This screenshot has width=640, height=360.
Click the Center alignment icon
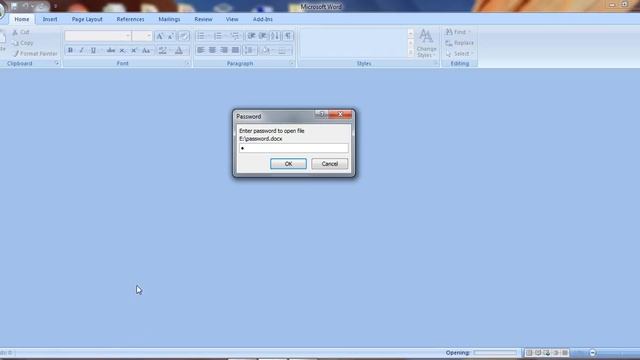click(x=212, y=50)
